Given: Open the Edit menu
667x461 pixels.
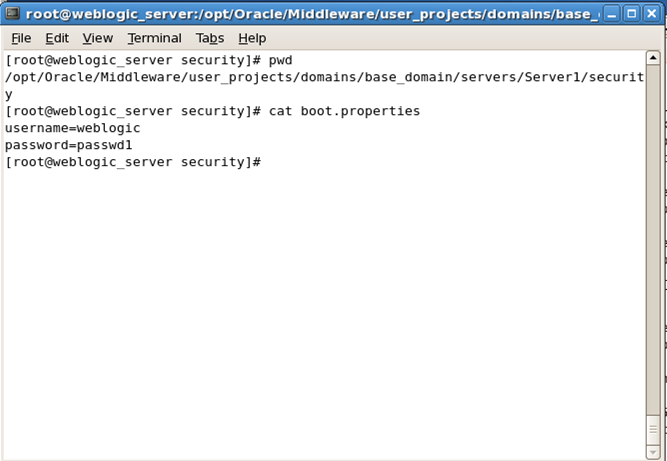Looking at the screenshot, I should pyautogui.click(x=57, y=38).
